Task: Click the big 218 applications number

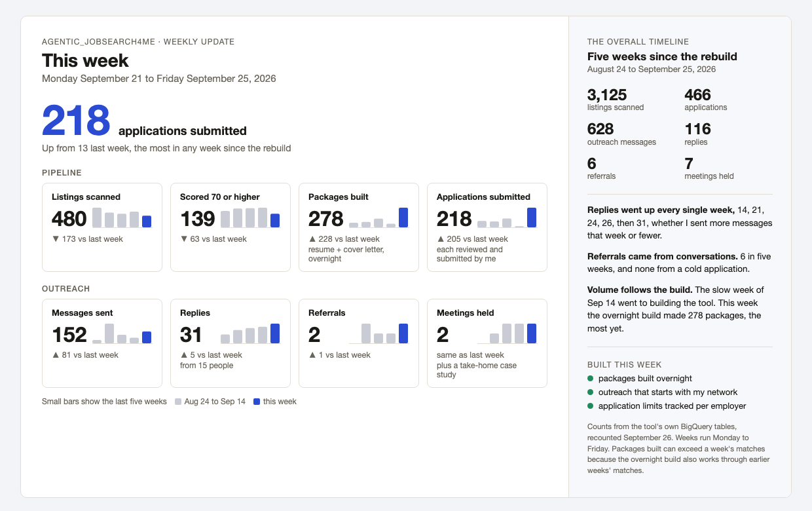Action: (x=76, y=121)
